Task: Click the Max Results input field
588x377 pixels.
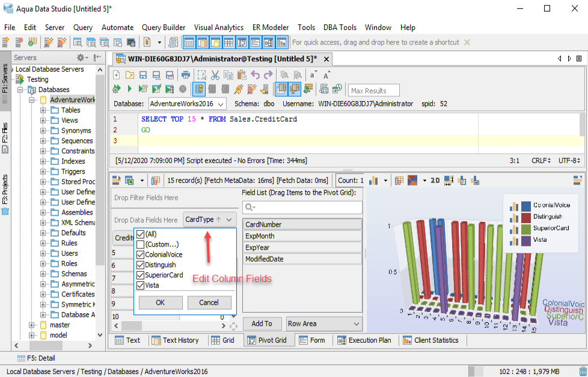Action: coord(374,91)
